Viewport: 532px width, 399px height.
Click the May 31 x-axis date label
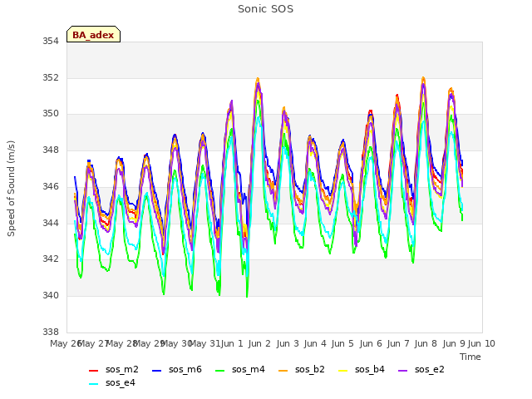coord(205,343)
